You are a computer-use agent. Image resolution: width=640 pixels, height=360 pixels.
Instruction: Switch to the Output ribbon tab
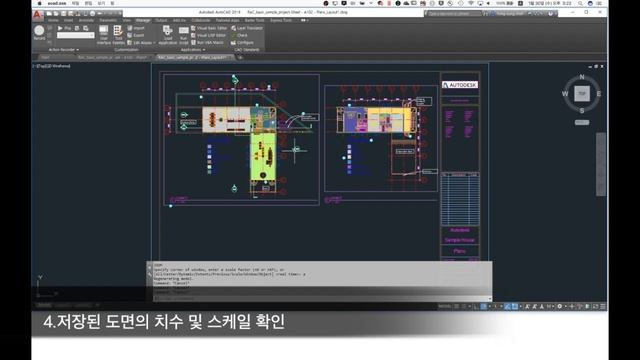(x=161, y=20)
